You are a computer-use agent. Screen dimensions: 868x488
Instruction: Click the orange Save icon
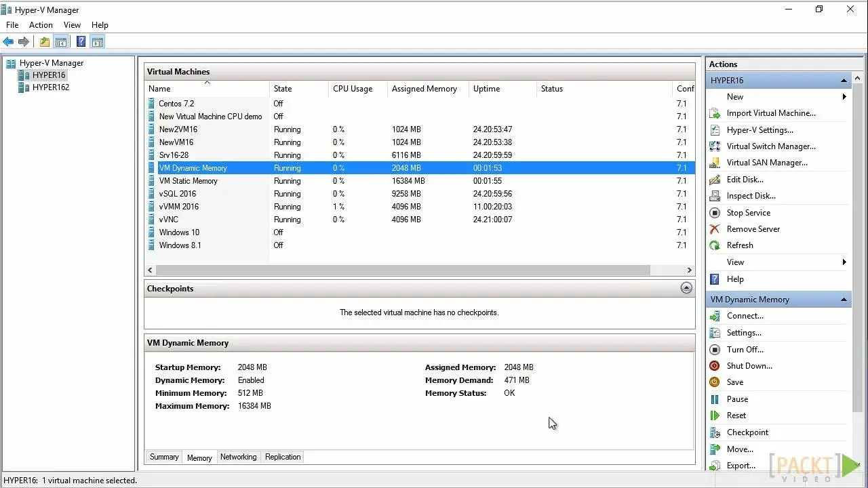tap(714, 382)
